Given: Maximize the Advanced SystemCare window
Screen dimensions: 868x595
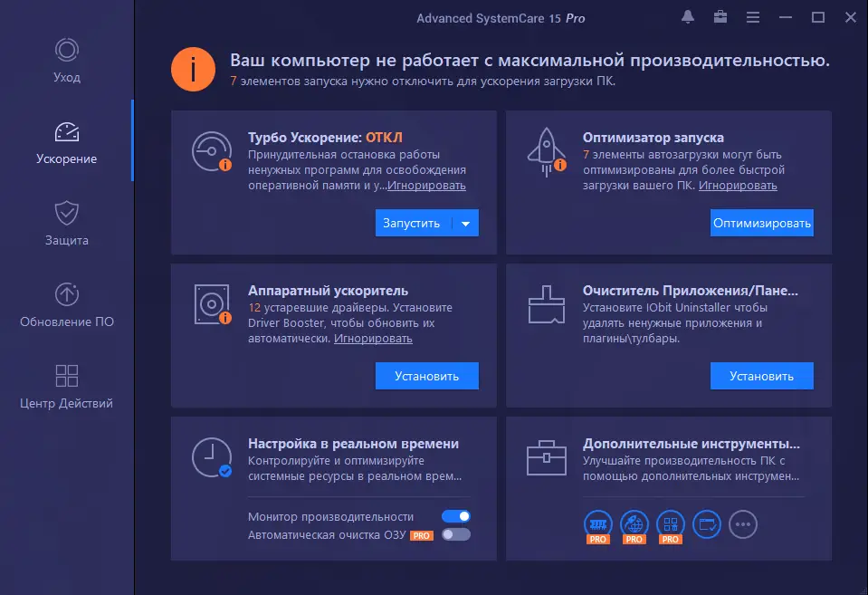Looking at the screenshot, I should 818,18.
